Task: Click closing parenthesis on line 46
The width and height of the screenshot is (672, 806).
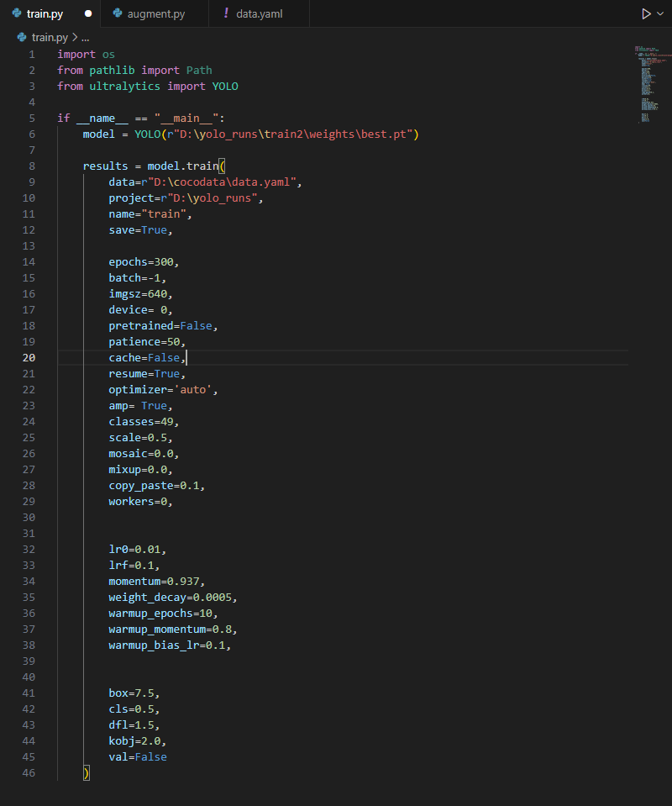Action: coord(87,773)
